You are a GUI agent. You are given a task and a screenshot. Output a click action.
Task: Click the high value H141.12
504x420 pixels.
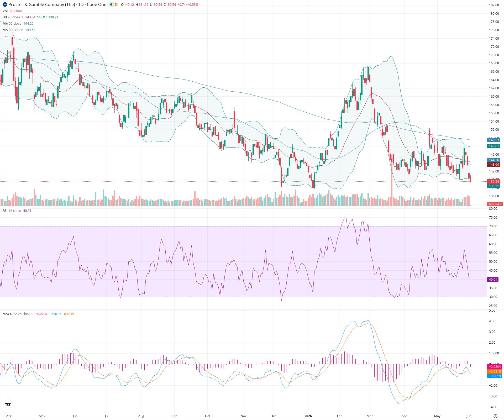pyautogui.click(x=142, y=4)
